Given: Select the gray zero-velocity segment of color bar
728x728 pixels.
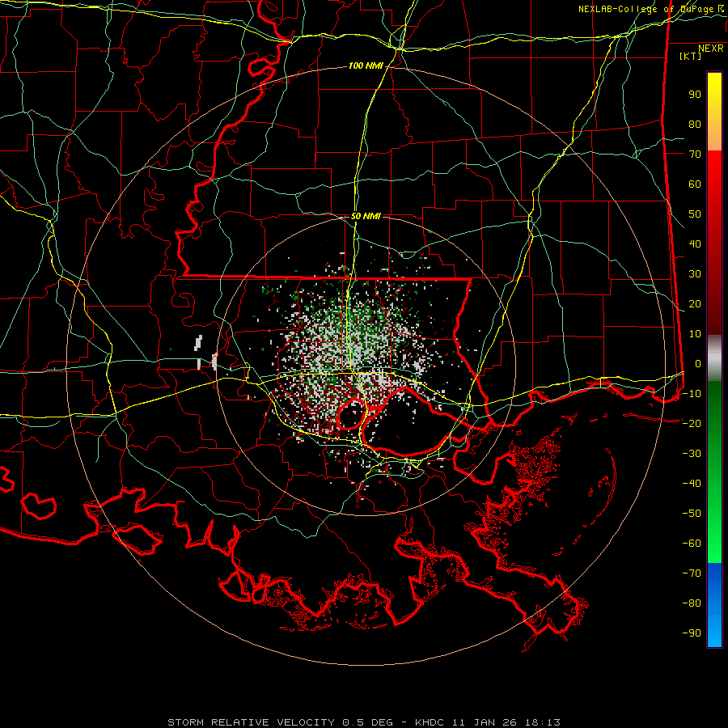Looking at the screenshot, I should (714, 358).
